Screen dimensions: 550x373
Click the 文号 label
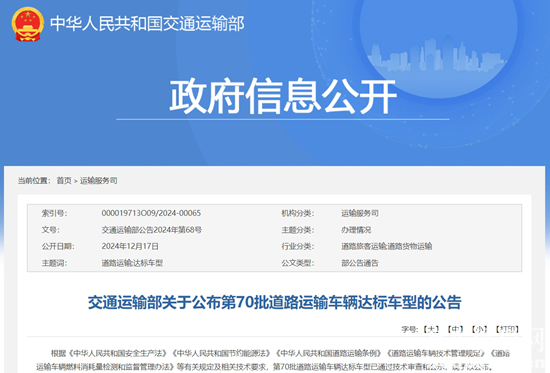coord(51,230)
